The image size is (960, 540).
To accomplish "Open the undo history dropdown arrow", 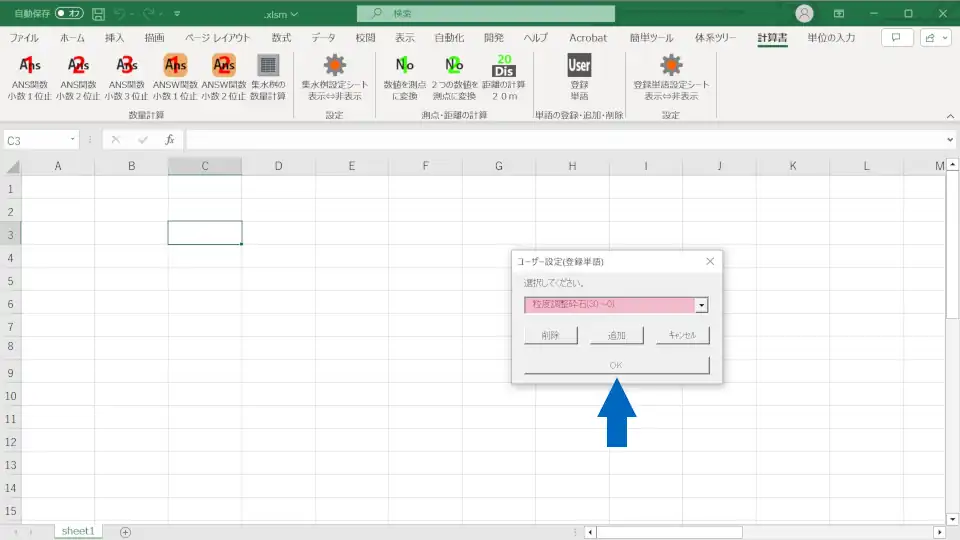I will [132, 13].
